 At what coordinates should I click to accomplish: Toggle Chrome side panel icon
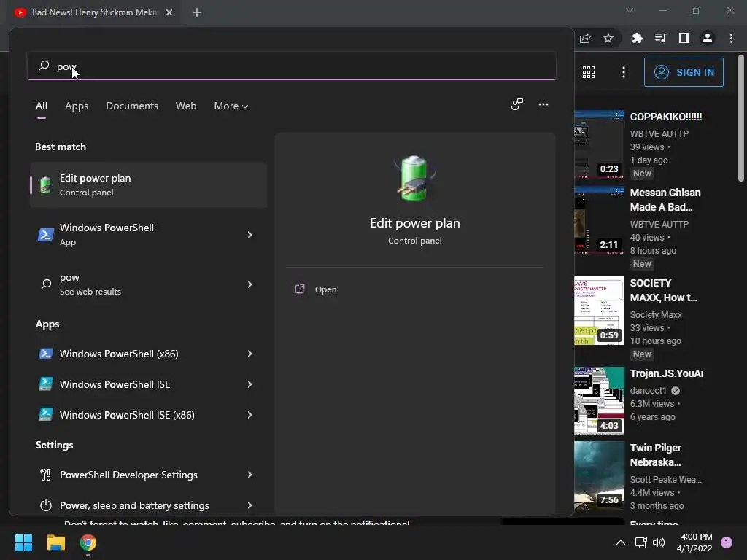click(x=684, y=38)
